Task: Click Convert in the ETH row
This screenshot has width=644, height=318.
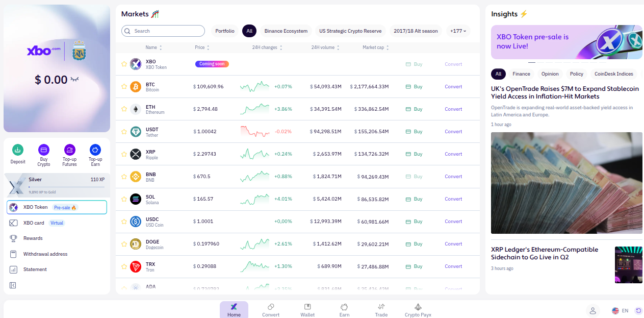Action: click(x=453, y=109)
